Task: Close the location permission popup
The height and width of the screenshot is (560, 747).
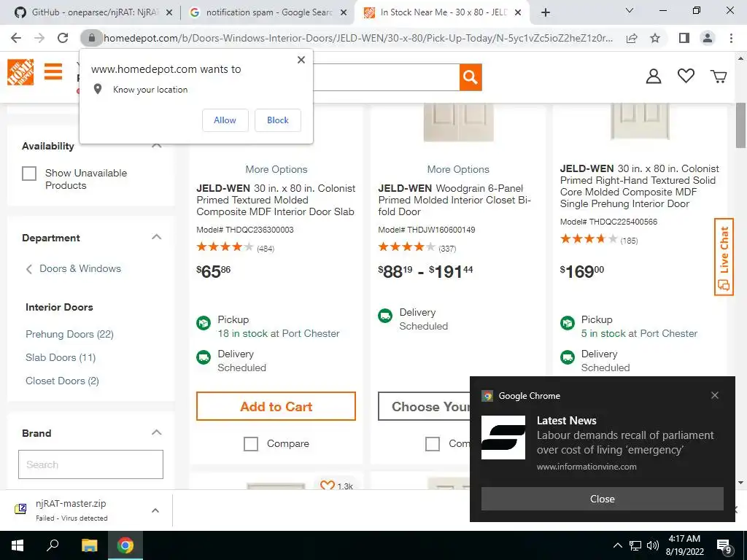Action: point(301,60)
